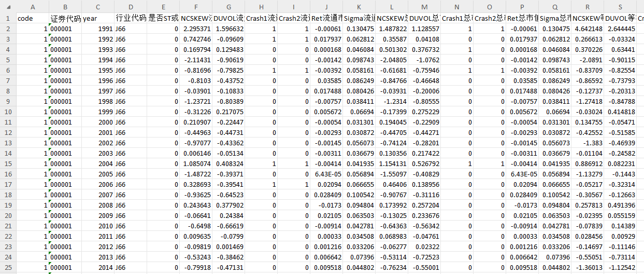Screen dimensions: 644x274
Task: Select year cell 2011
Action: pos(98,236)
